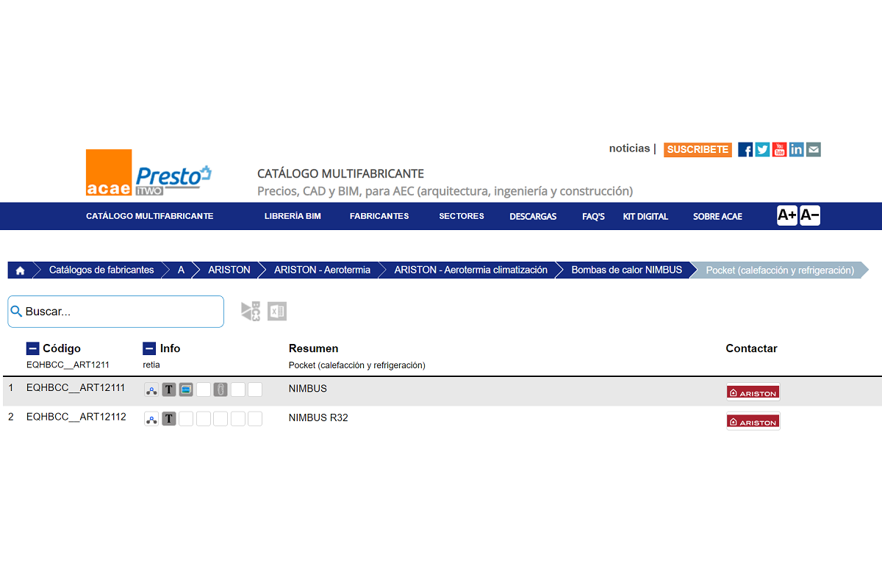
Task: Open CATÁLOGO MULTIFABRICANTE menu
Action: pos(150,216)
